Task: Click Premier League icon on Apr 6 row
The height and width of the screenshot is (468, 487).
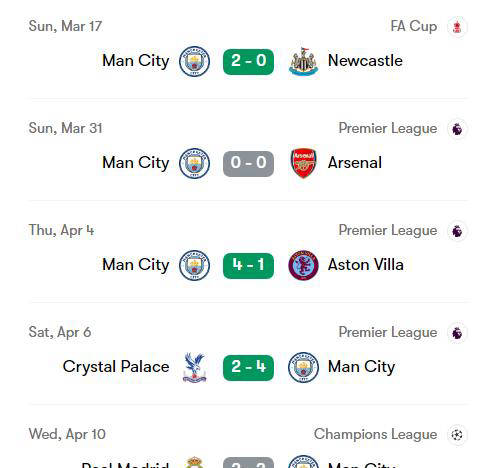Action: (457, 333)
